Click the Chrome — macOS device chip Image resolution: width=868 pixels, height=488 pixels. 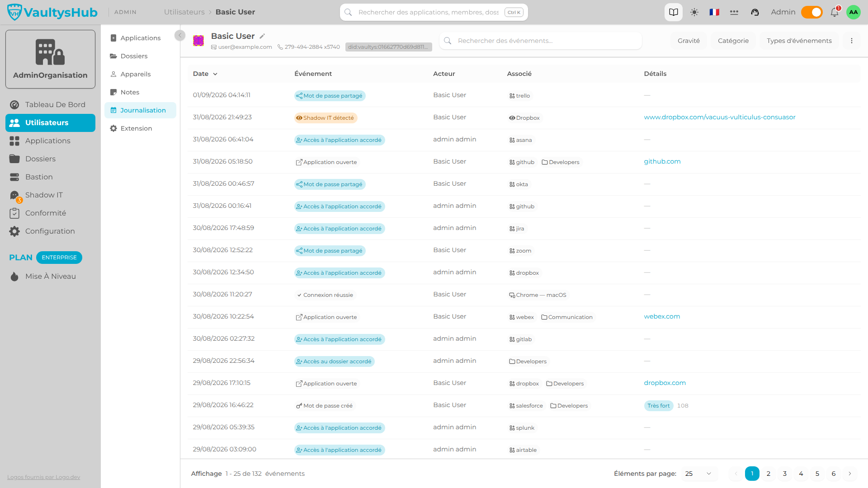pyautogui.click(x=538, y=295)
